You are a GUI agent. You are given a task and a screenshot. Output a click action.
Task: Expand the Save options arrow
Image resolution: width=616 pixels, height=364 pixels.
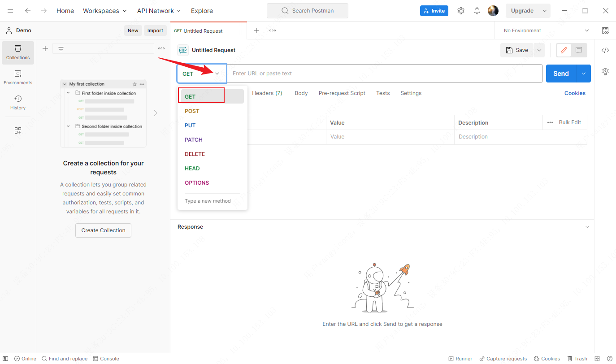click(539, 50)
